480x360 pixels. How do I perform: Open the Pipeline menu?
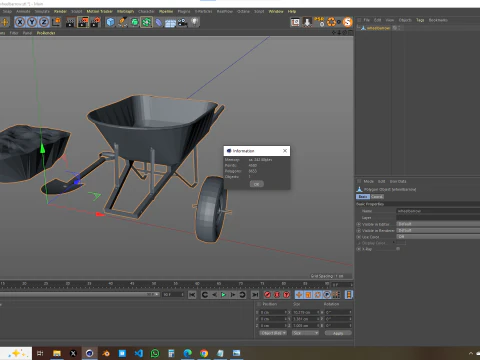(x=166, y=11)
